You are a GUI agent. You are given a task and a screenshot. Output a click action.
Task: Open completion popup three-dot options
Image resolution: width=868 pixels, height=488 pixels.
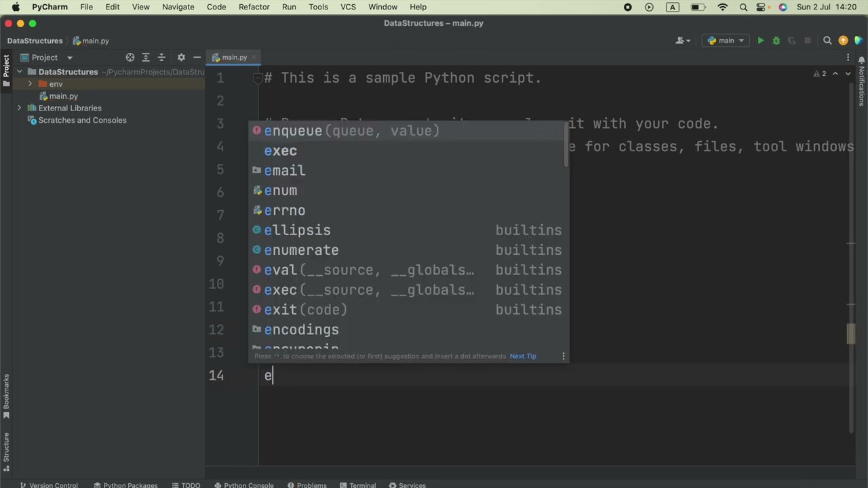563,356
